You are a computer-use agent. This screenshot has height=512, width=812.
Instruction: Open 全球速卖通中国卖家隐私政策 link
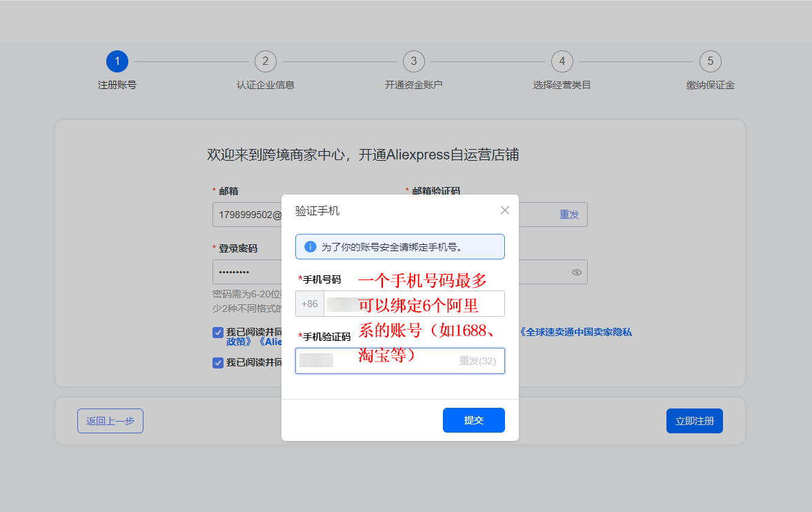[575, 332]
